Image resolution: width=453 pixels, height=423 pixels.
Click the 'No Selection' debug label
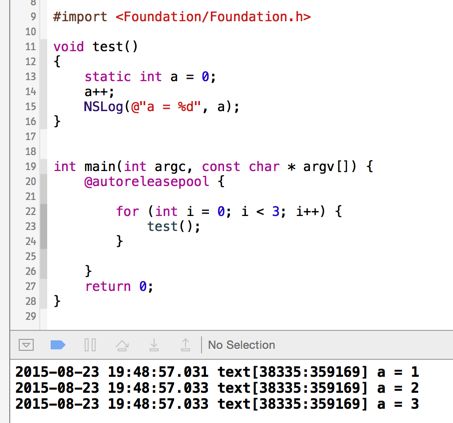pos(241,345)
